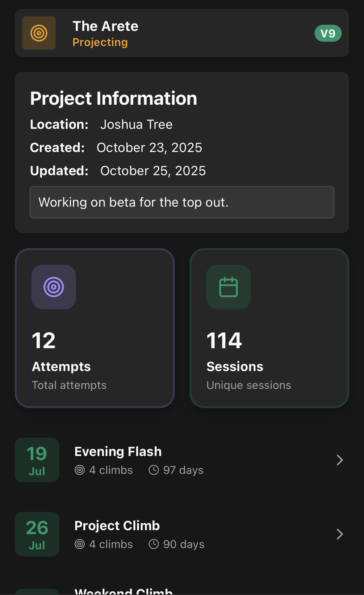
Task: Click The Arete project title
Action: (106, 26)
